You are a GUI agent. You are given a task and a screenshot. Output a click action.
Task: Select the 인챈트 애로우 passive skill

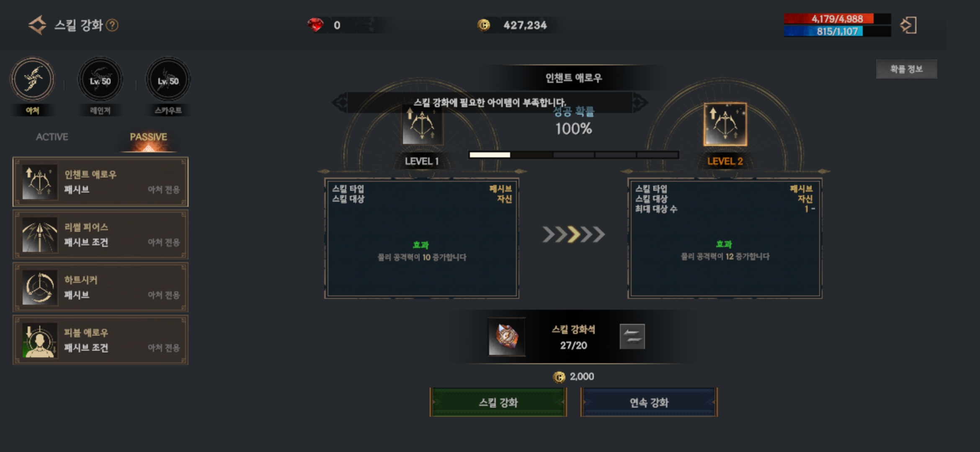[x=101, y=182]
